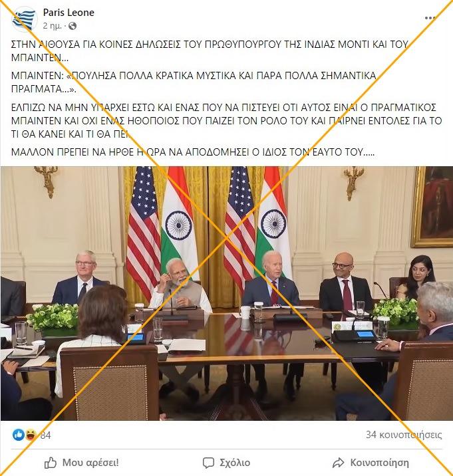
Task: Open the Greek flag profile picture
Action: pos(25,19)
